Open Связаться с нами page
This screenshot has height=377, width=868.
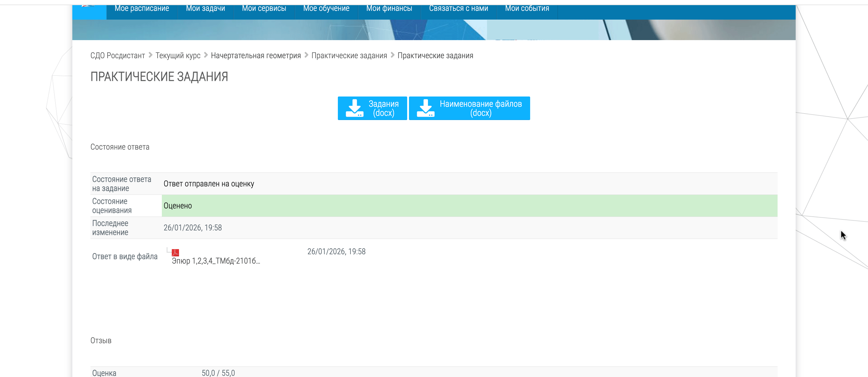coord(458,9)
